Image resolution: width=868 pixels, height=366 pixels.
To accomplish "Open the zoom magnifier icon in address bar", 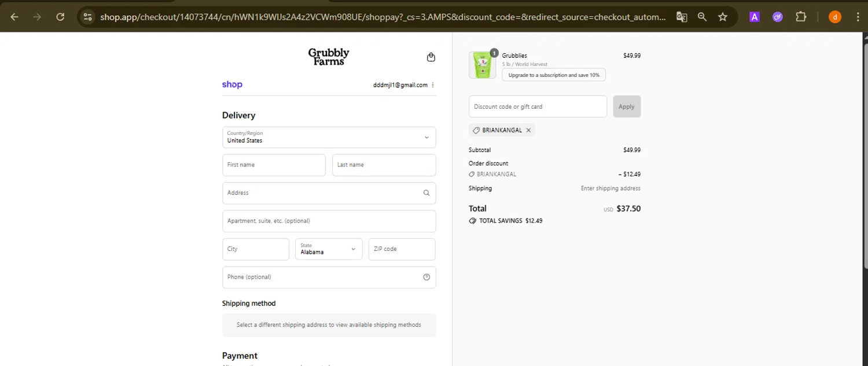I will pyautogui.click(x=703, y=17).
